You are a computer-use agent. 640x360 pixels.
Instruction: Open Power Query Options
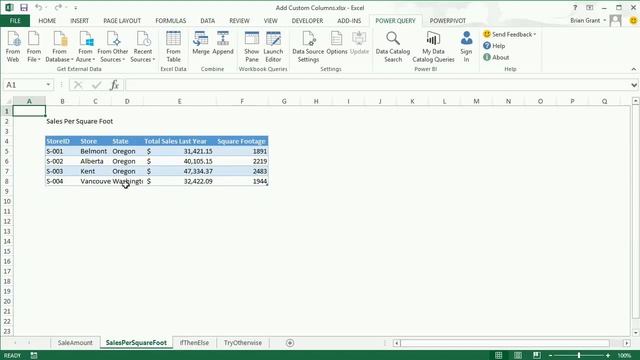coord(337,43)
